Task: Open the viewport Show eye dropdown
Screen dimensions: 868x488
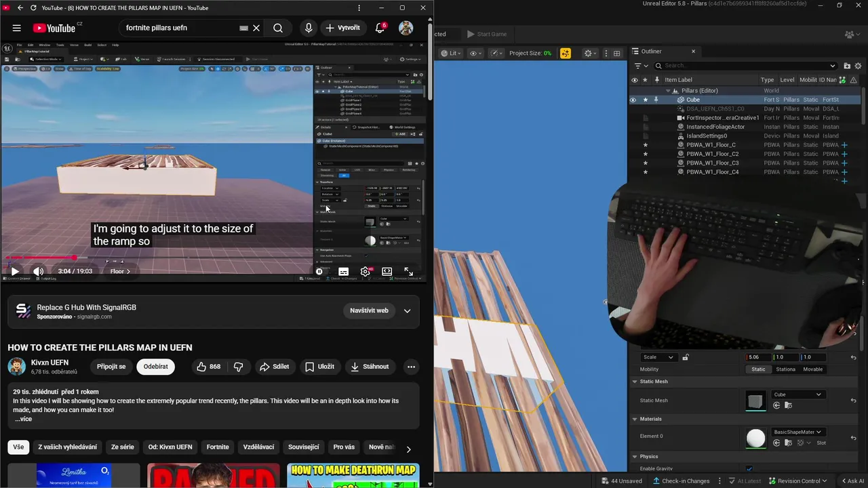Action: [x=475, y=53]
